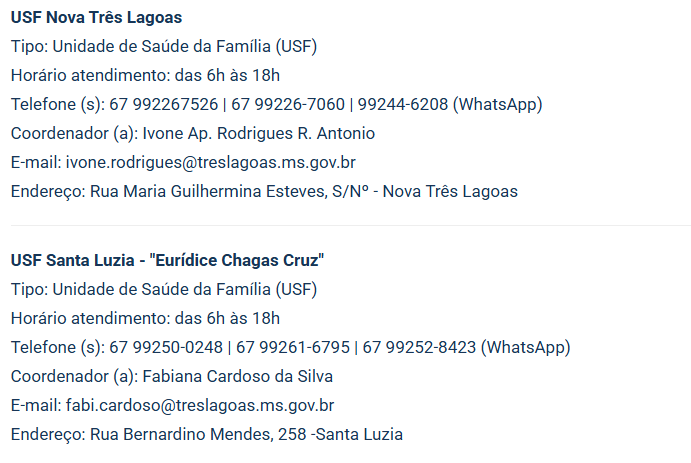Click Nova Três Lagoas opening hours line
This screenshot has height=463, width=691.
pos(145,76)
